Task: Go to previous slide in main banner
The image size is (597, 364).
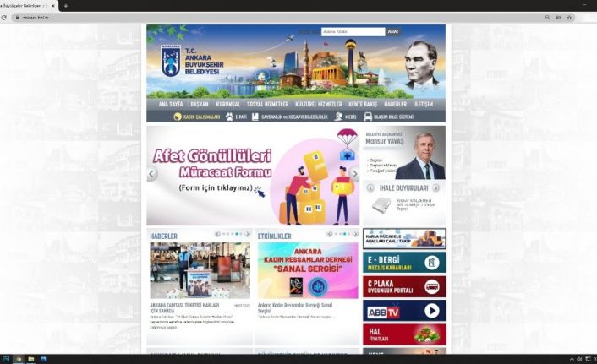Action: (x=152, y=175)
